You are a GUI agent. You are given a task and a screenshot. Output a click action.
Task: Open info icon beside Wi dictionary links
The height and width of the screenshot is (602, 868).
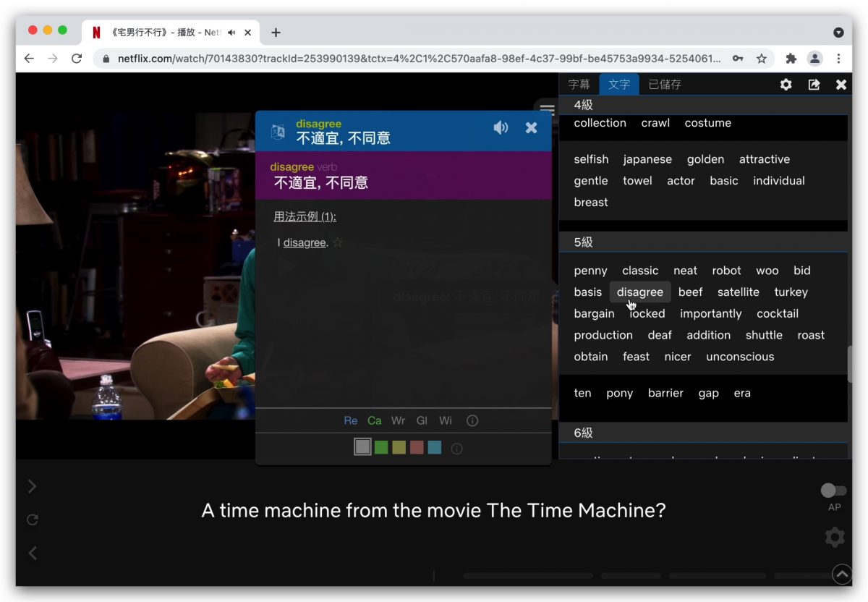point(472,420)
